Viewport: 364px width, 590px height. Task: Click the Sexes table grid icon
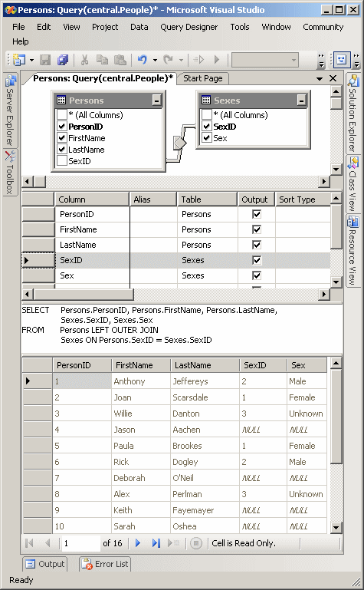coord(206,100)
